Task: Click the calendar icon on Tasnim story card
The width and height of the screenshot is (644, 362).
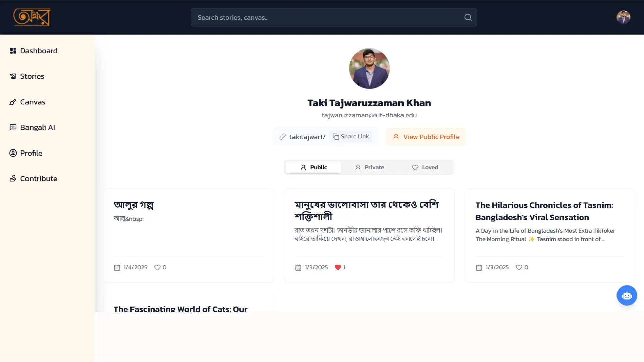Action: 479,267
